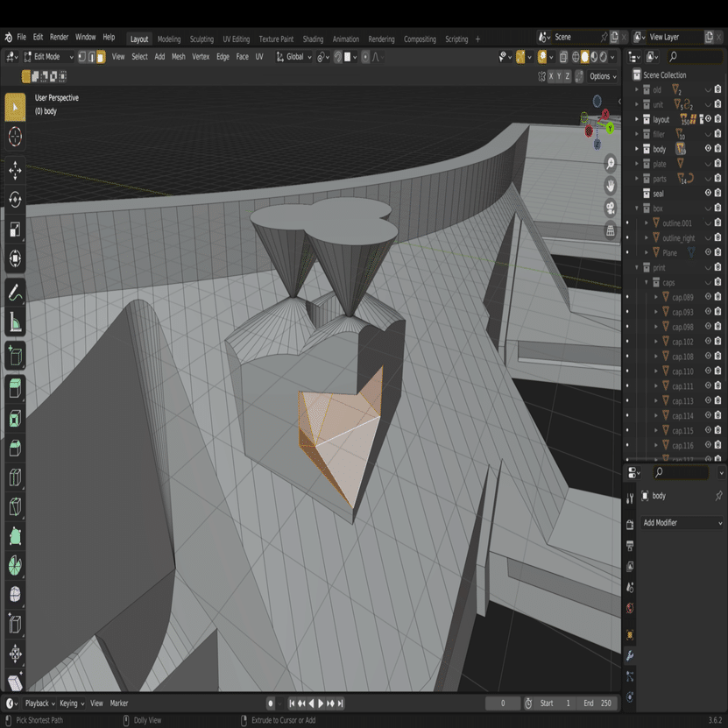The width and height of the screenshot is (728, 728).
Task: Open the Edit Mode dropdown
Action: (48, 57)
